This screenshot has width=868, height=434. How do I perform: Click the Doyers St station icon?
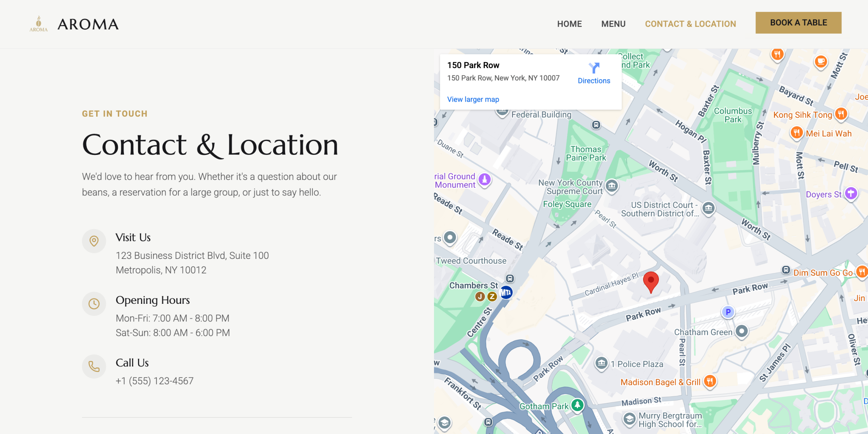pos(851,193)
